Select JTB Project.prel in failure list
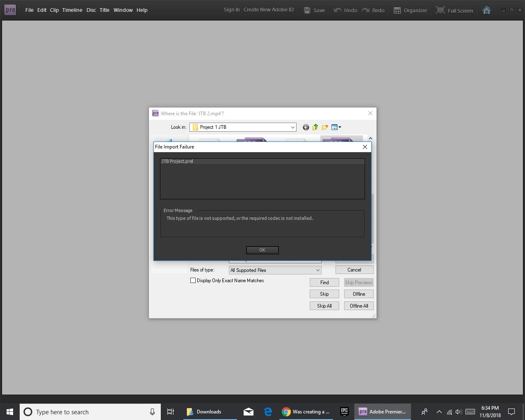Screen dimensions: 525x420 [x=262, y=162]
